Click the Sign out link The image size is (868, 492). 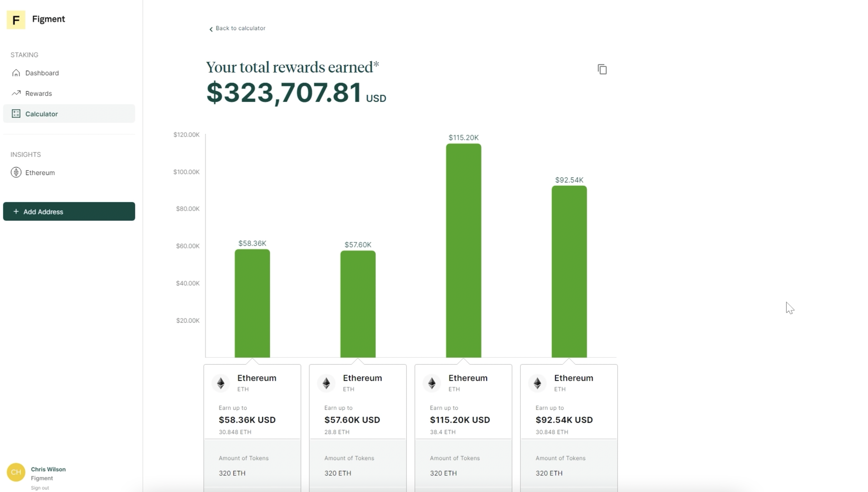point(40,488)
